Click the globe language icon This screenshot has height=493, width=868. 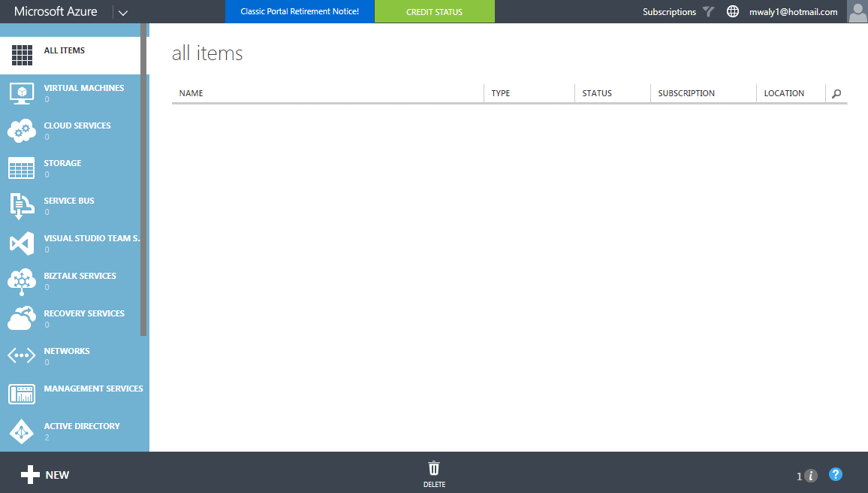(732, 11)
